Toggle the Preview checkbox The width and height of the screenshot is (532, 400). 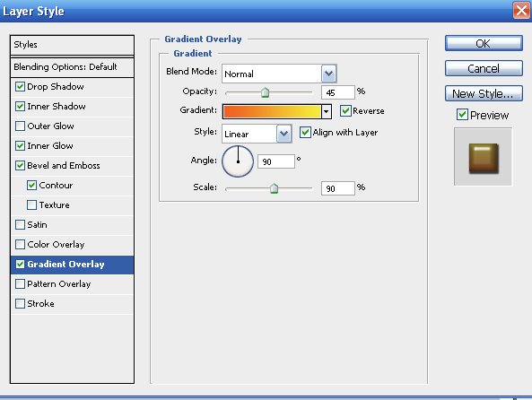click(x=462, y=115)
